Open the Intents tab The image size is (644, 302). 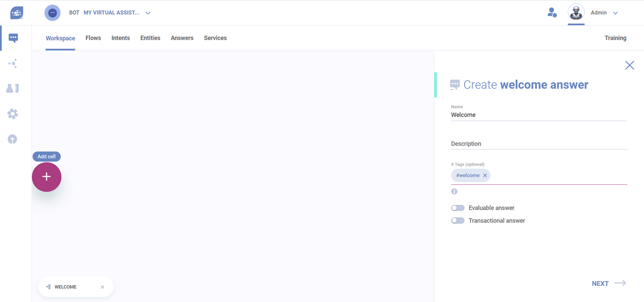tap(120, 38)
